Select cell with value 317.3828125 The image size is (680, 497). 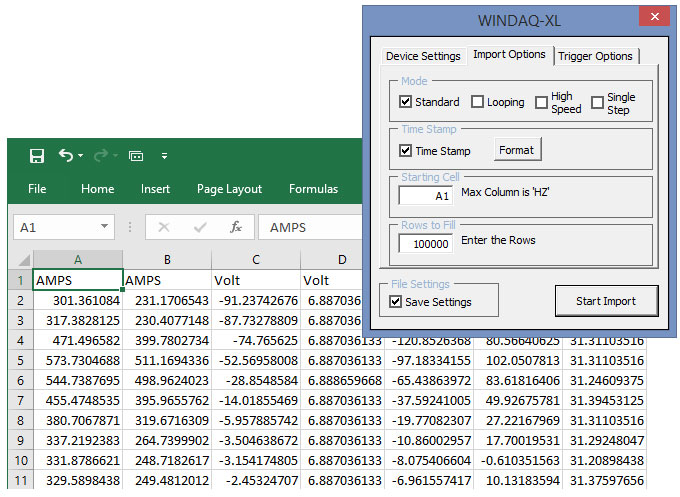coord(78,320)
